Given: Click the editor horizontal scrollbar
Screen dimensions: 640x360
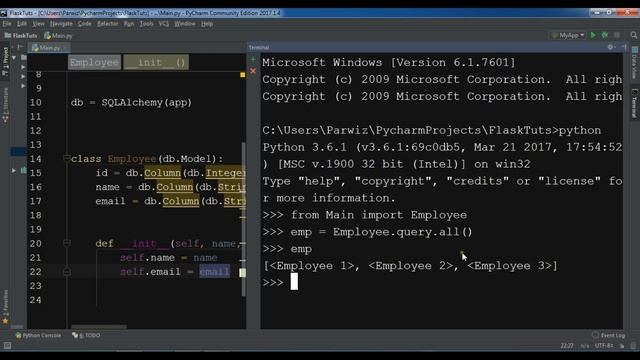Looking at the screenshot, I should pyautogui.click(x=99, y=327).
